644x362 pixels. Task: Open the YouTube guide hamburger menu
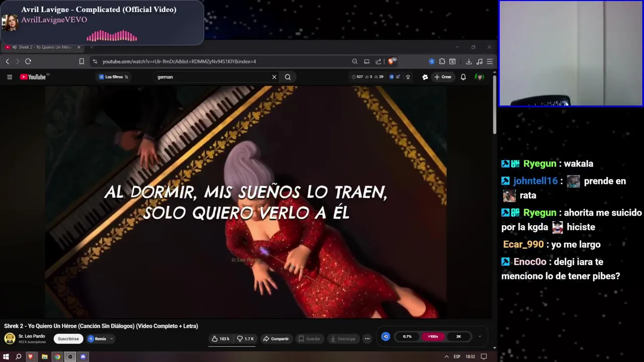10,77
